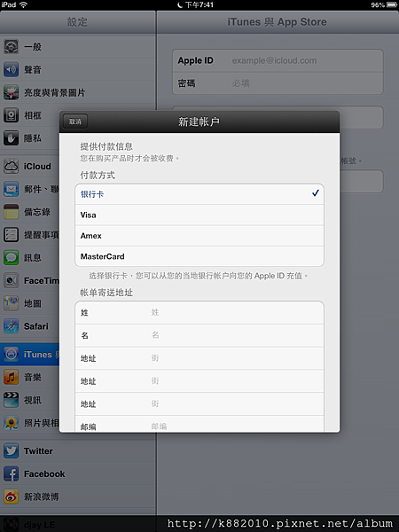399x532 pixels.
Task: Open the Notes (備忘錄) icon
Action: 11,212
